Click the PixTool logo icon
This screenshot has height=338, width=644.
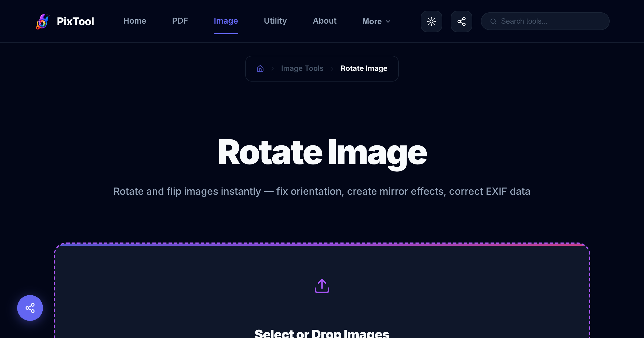43,21
